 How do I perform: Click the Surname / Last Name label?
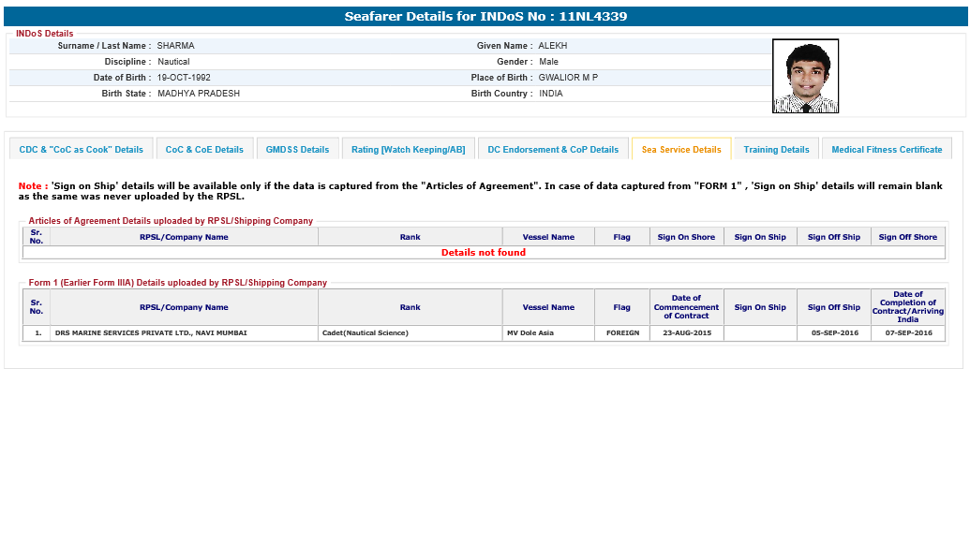click(104, 46)
